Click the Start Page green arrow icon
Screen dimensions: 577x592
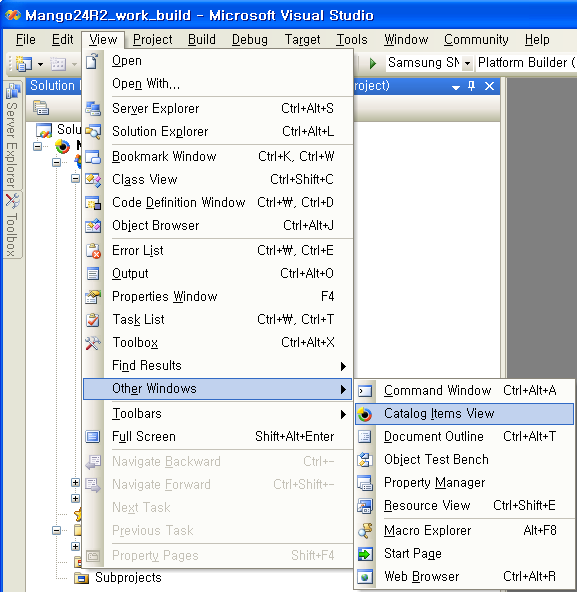[x=365, y=554]
